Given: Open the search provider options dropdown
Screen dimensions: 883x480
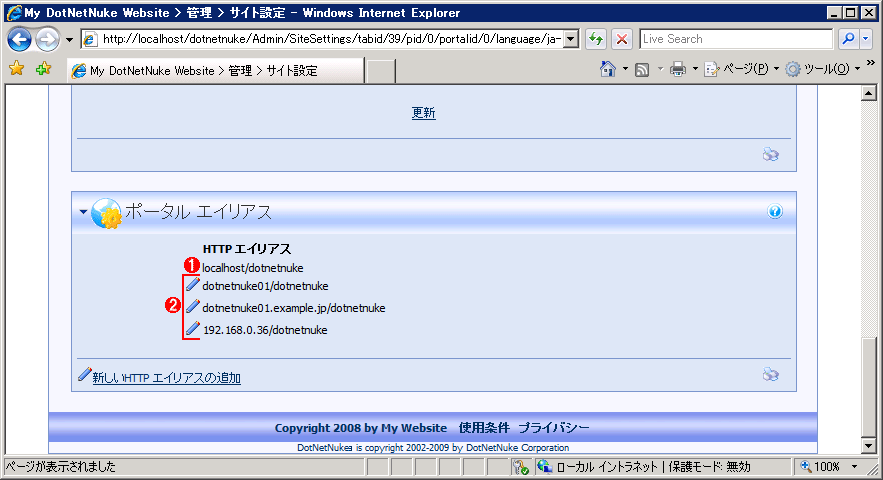Looking at the screenshot, I should (866, 39).
